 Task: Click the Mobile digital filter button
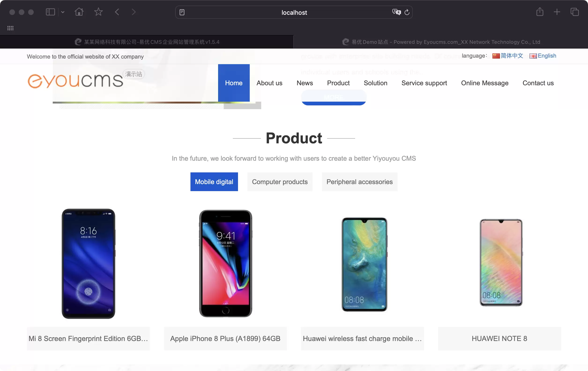coord(214,181)
